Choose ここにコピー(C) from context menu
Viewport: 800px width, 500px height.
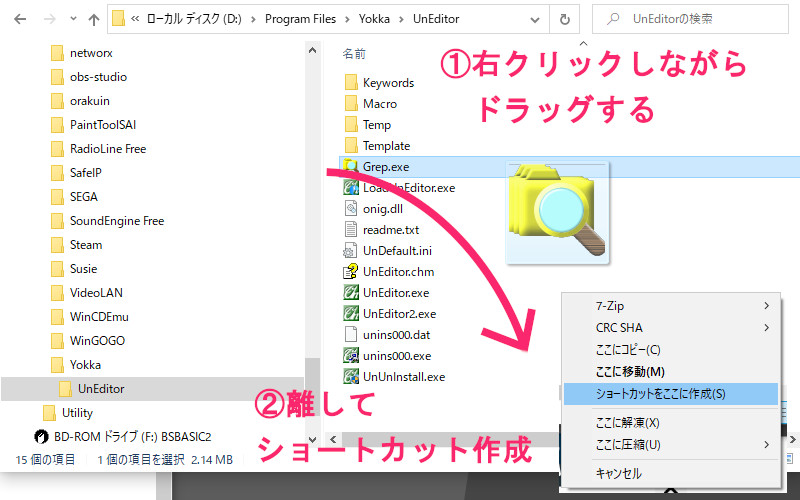point(671,349)
